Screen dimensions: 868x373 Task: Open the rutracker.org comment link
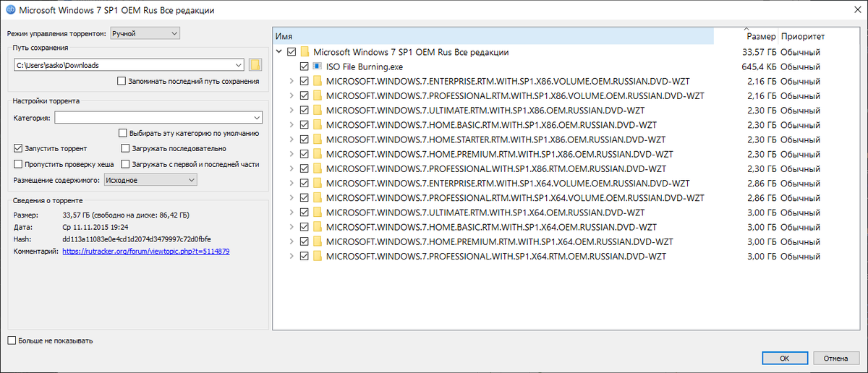[146, 252]
